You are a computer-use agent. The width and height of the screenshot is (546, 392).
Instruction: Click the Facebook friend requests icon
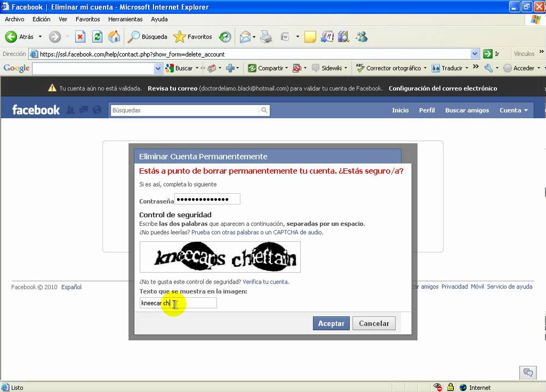click(x=70, y=110)
